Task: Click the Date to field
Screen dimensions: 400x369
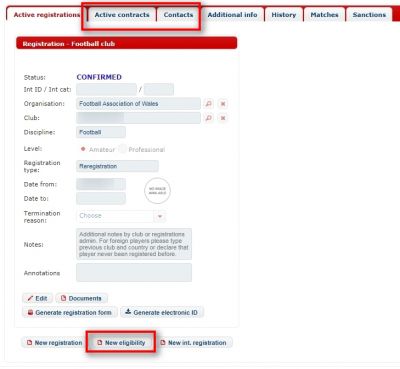Action: coord(101,199)
